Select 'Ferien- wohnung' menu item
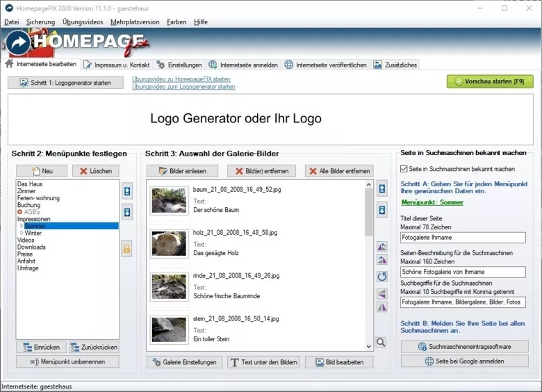Viewport: 542px width, 392px height. click(x=38, y=198)
